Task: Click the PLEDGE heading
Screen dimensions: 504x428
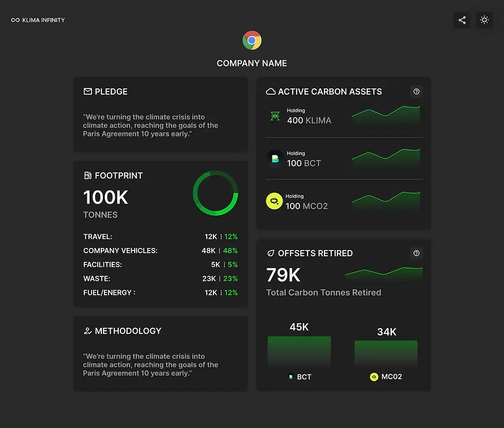Action: 111,92
